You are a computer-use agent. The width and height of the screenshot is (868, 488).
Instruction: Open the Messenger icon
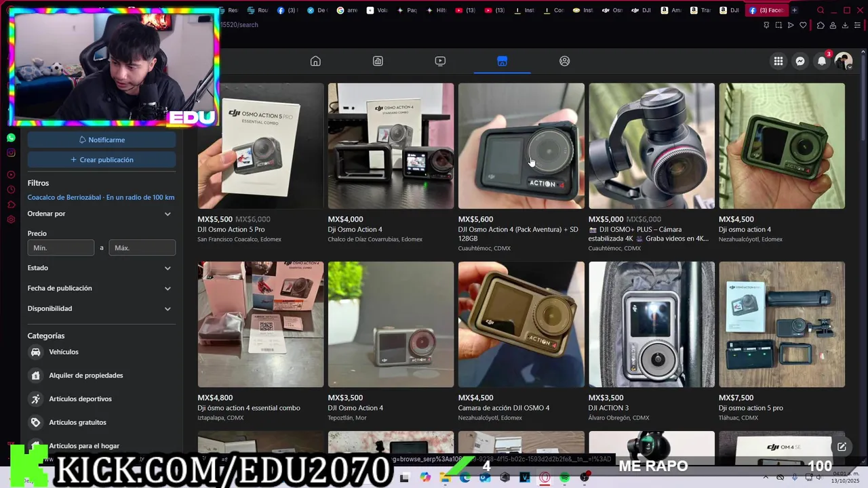[x=800, y=61]
